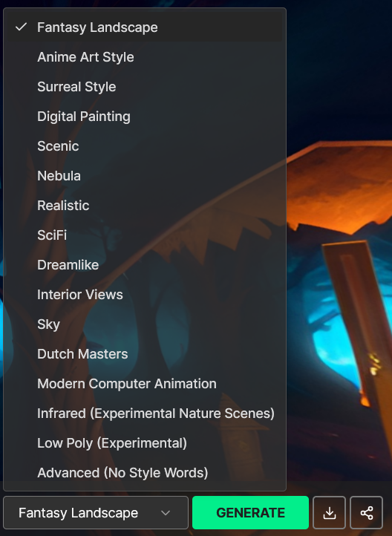Pick SciFi in the dropdown
The image size is (392, 536).
click(145, 235)
